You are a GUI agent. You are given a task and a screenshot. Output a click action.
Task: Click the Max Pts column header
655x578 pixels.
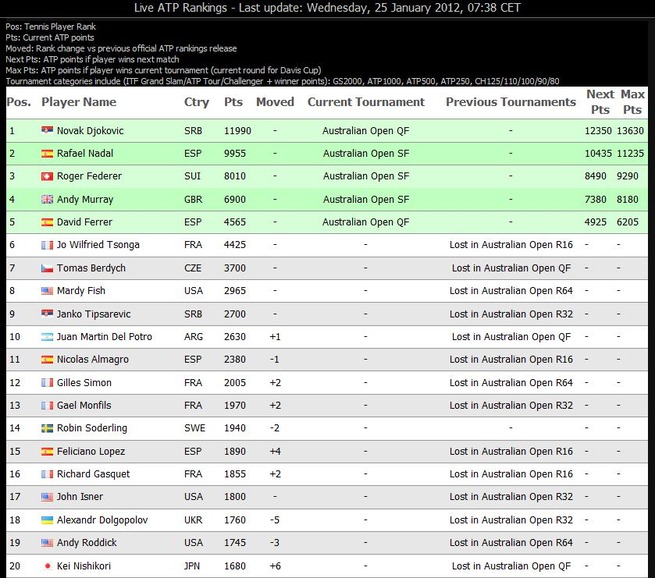click(632, 102)
